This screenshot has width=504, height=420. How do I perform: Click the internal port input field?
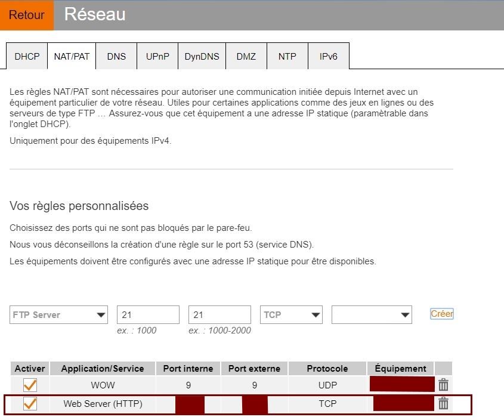tap(148, 315)
